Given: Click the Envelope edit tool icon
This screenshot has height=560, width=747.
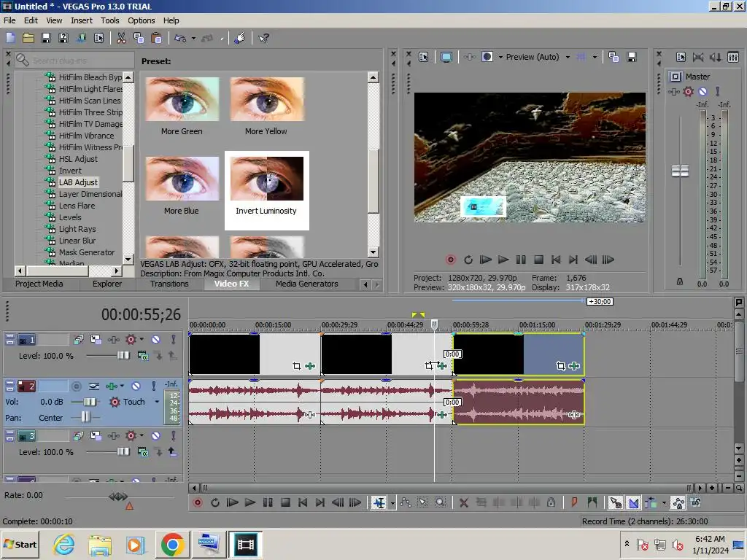Looking at the screenshot, I should point(406,502).
